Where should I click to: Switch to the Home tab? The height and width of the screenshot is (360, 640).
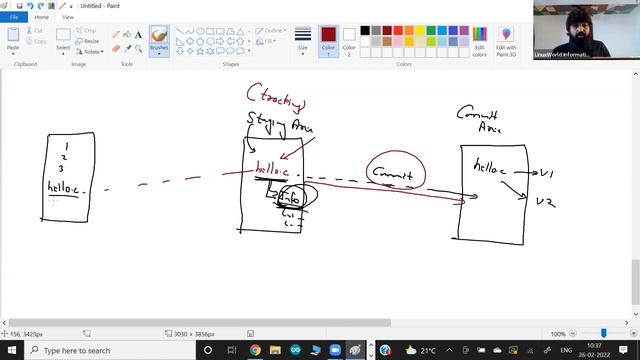pyautogui.click(x=42, y=17)
